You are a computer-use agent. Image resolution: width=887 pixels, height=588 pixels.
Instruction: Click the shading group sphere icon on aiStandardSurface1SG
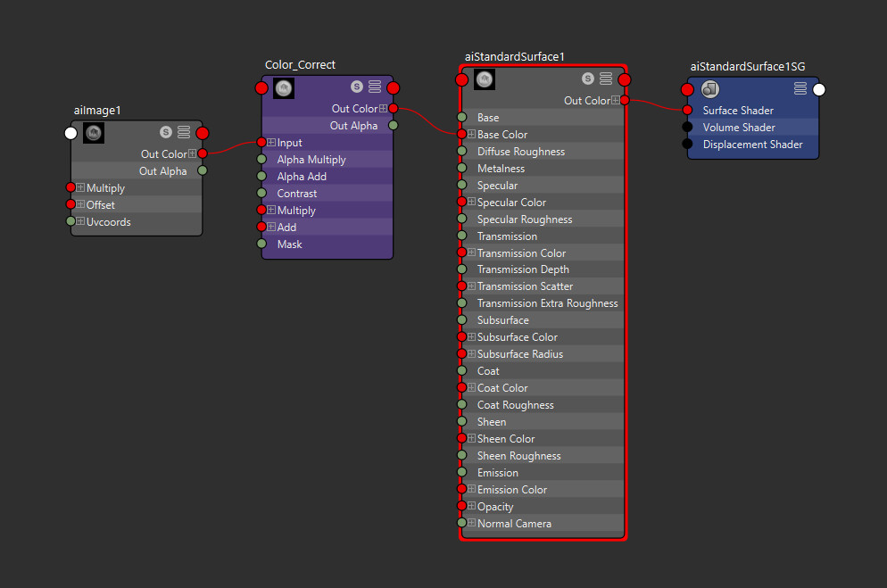709,89
